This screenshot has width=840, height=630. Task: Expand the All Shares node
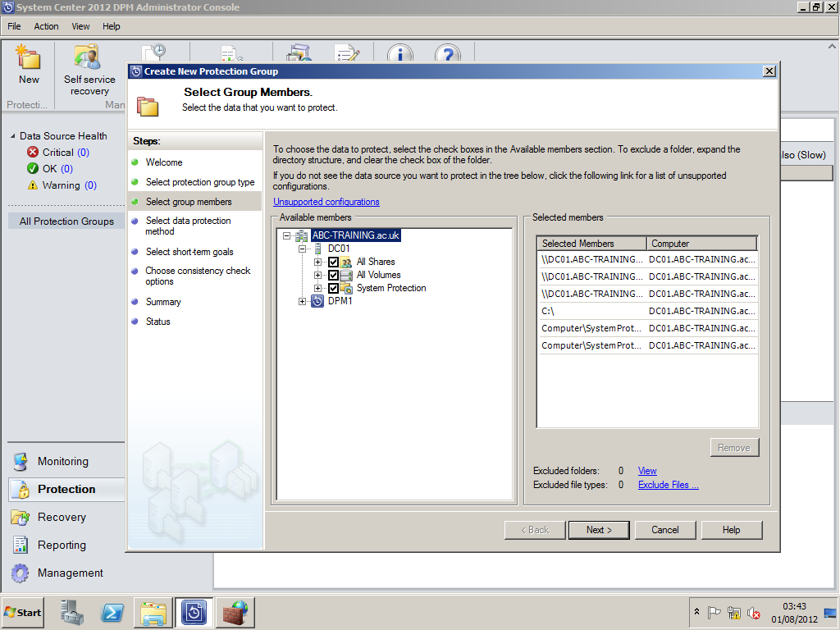[317, 262]
